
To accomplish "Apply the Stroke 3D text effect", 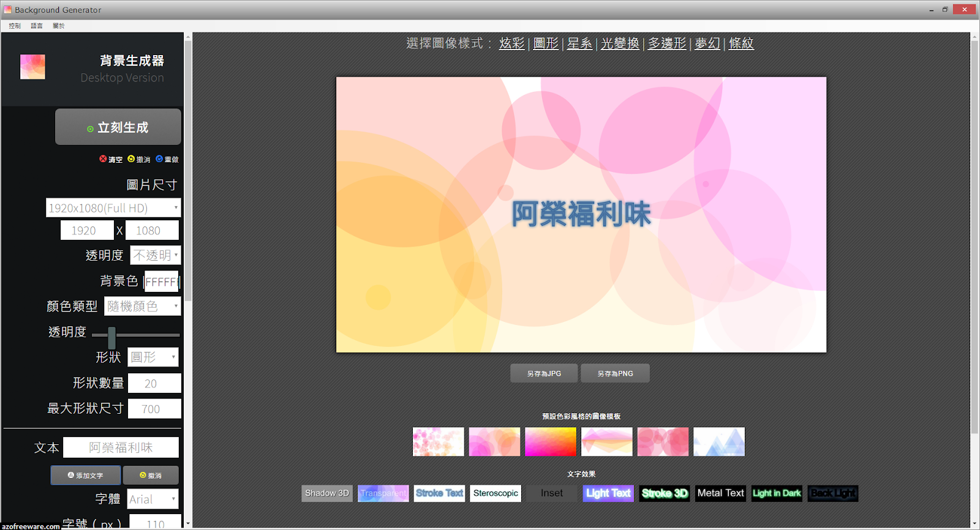I will [665, 493].
